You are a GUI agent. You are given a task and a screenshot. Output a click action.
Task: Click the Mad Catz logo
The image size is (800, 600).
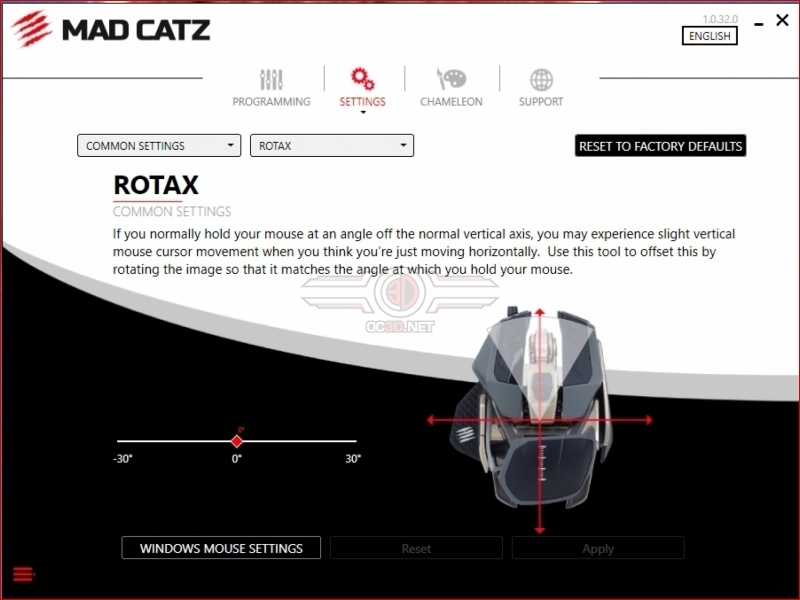(110, 30)
